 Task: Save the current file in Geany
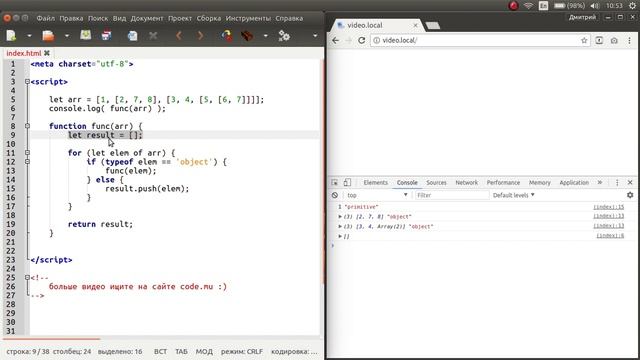point(86,36)
